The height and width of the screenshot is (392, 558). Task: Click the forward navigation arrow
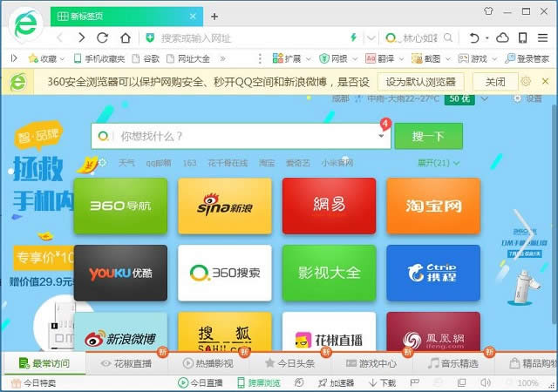tap(81, 37)
